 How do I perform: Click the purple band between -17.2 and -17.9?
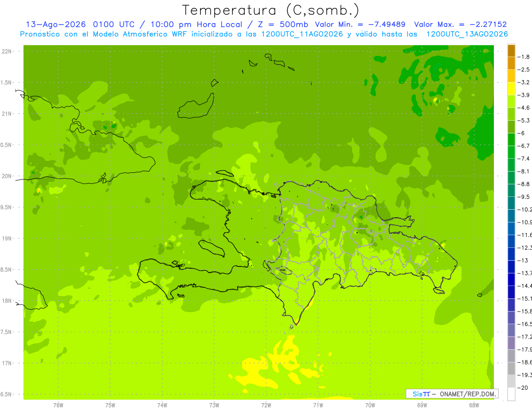[x=511, y=343]
